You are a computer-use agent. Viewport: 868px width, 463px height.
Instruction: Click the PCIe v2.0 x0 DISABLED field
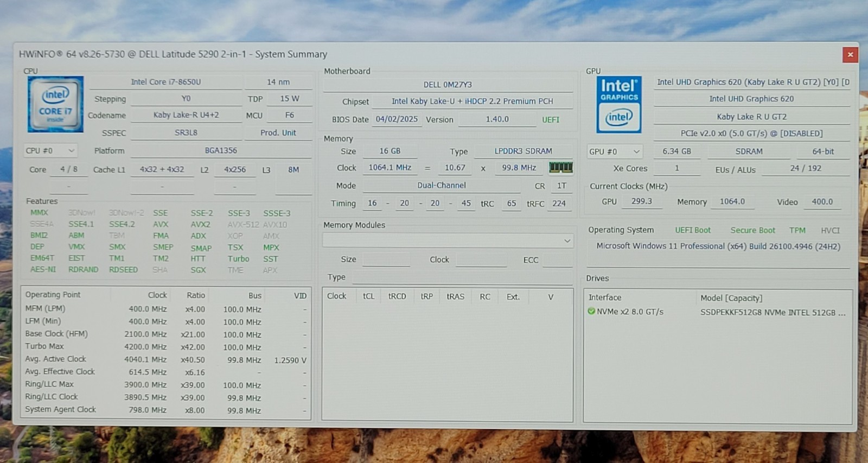[752, 134]
